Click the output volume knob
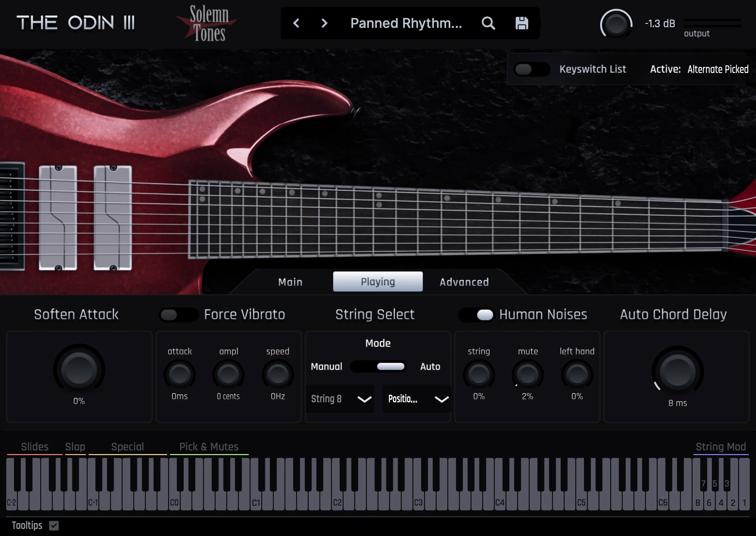Viewport: 756px width, 536px height. tap(616, 24)
